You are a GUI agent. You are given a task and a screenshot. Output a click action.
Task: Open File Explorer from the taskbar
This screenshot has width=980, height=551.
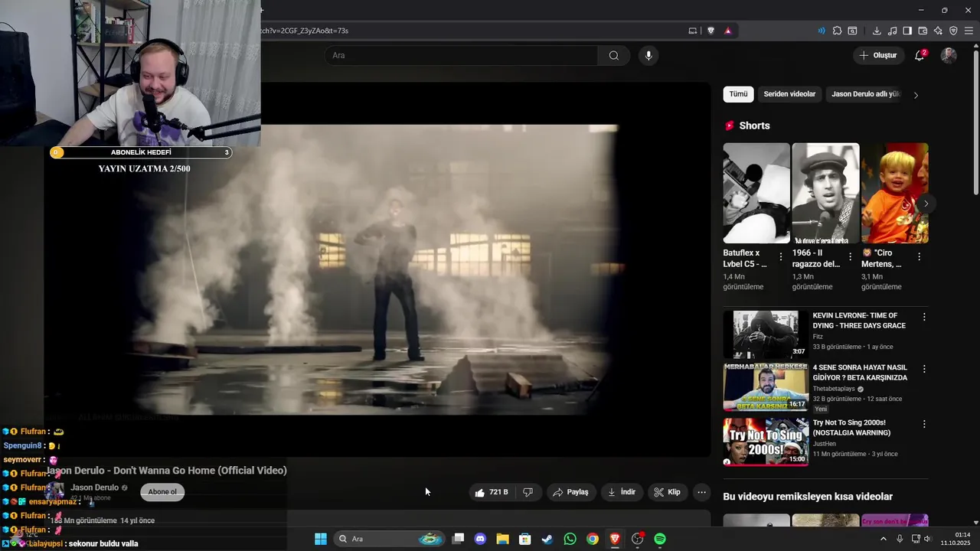pos(502,539)
